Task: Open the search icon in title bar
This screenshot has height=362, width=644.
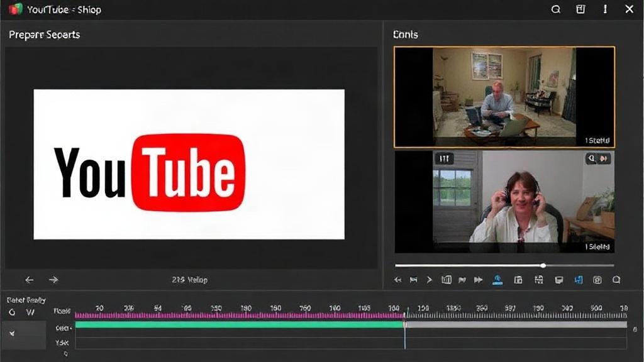Action: (x=556, y=9)
